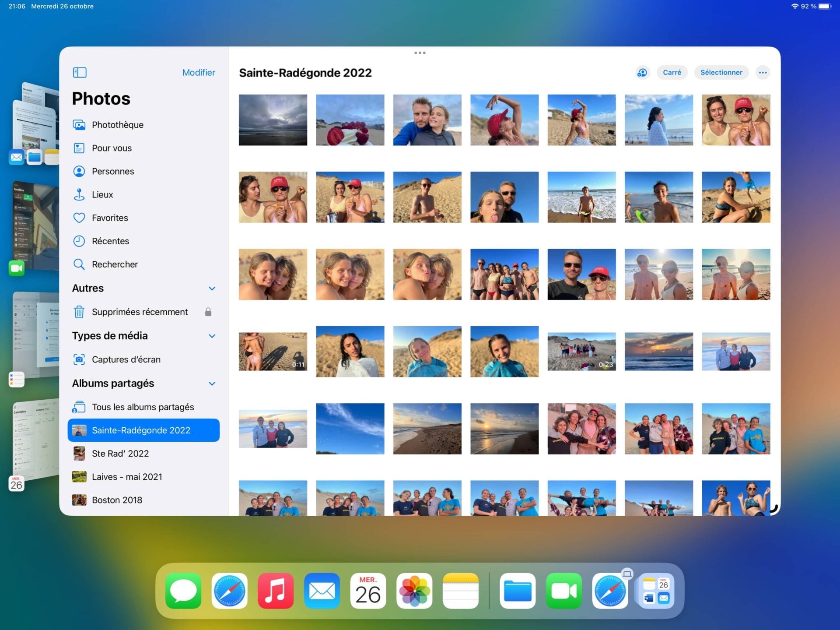
Task: Open Rechercher search item
Action: coord(114,264)
